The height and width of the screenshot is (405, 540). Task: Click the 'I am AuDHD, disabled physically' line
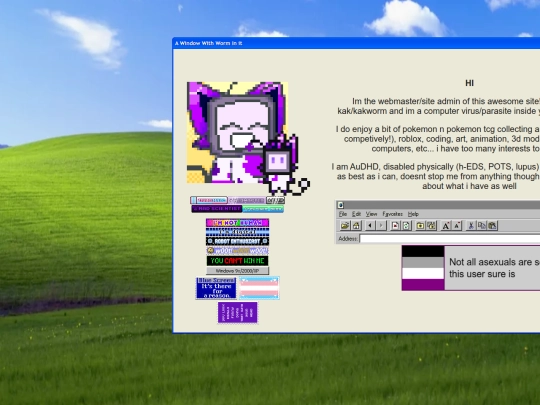click(x=436, y=167)
